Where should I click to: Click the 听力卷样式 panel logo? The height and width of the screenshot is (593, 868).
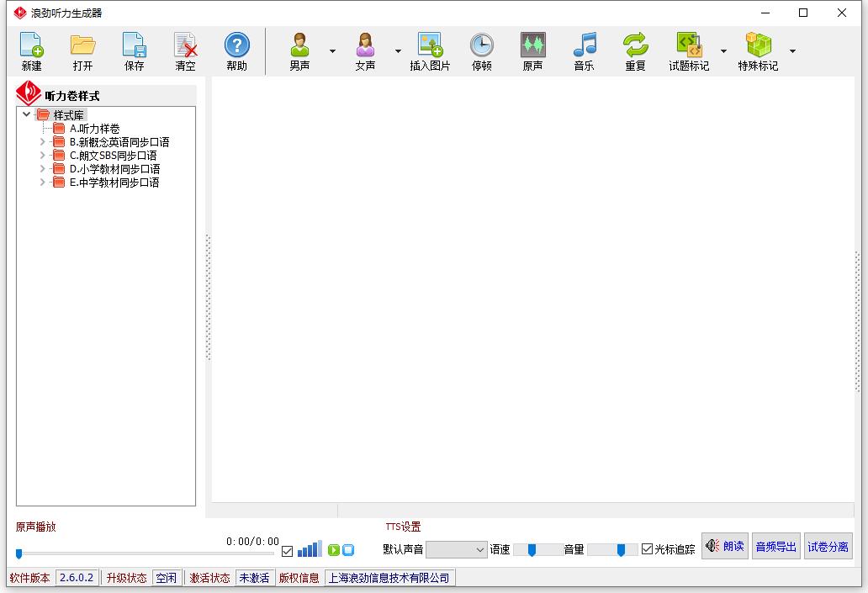29,93
